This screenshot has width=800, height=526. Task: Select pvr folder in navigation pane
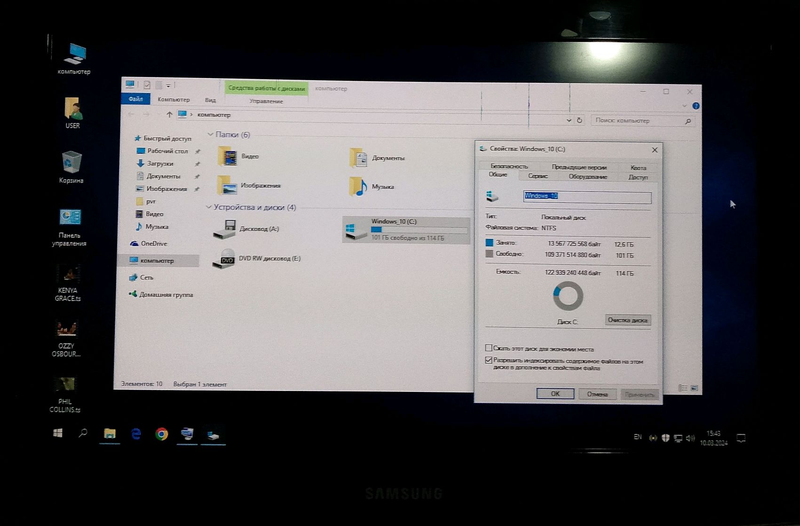[x=145, y=202]
